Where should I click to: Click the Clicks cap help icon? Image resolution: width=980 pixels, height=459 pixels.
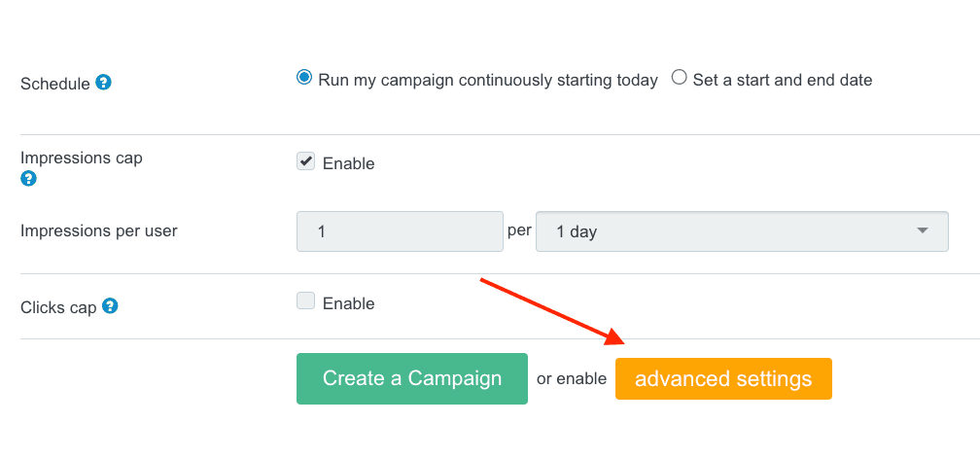point(110,306)
